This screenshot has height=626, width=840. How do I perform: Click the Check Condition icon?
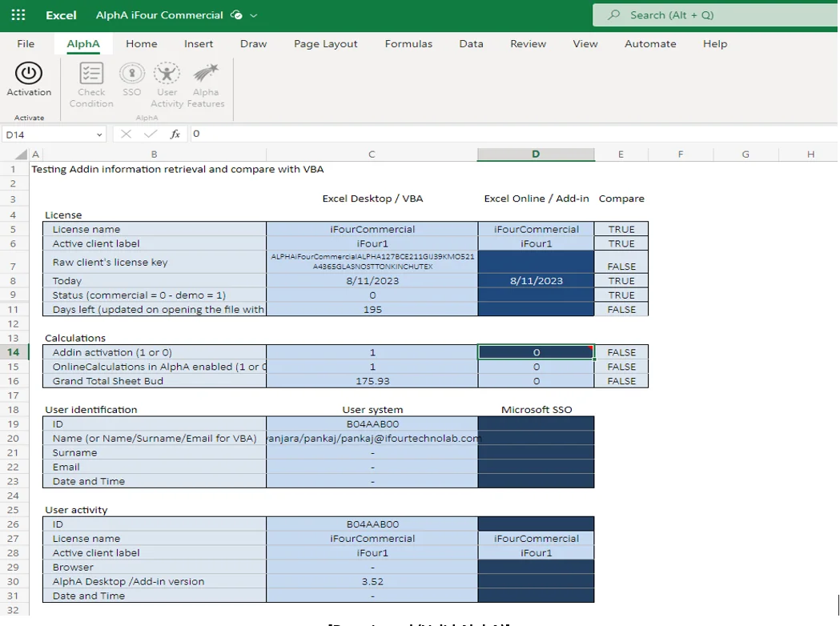click(x=91, y=74)
